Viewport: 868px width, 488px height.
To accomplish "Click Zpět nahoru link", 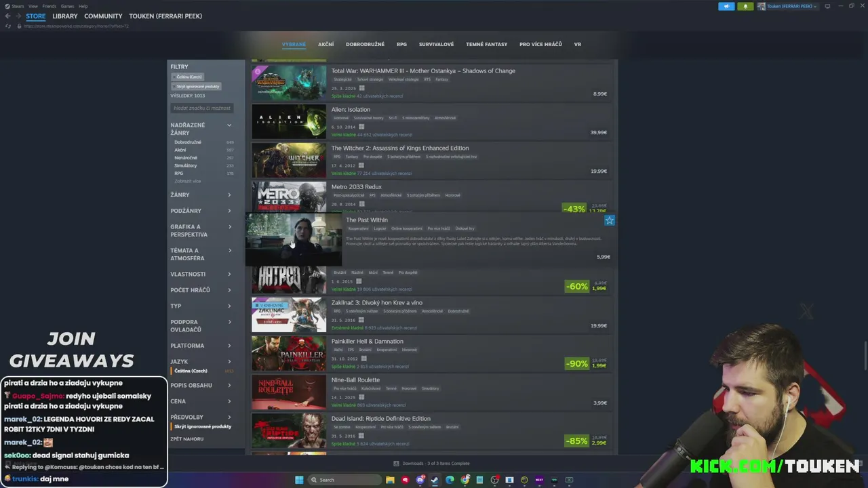I will click(x=186, y=439).
